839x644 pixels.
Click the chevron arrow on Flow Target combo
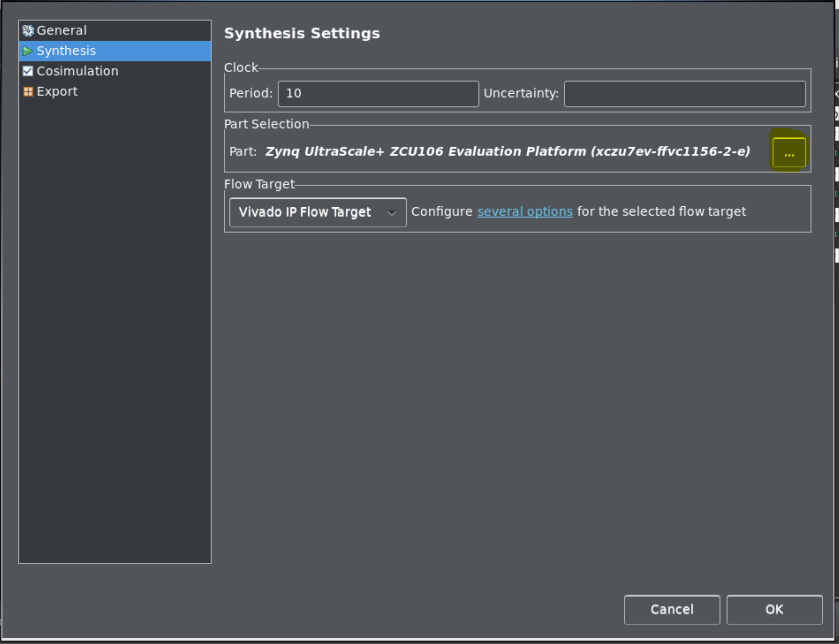392,213
